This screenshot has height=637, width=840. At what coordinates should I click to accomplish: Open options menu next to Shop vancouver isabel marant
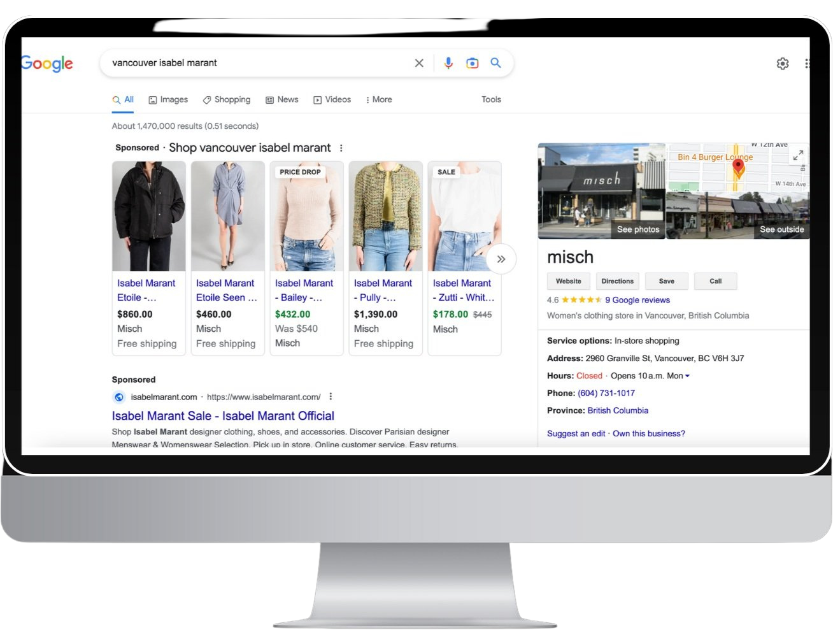click(341, 148)
